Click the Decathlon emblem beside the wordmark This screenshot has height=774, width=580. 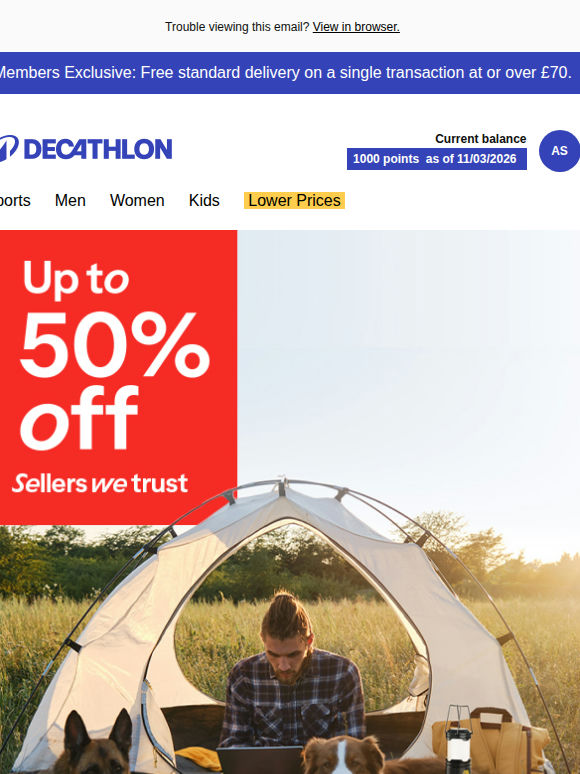(x=8, y=148)
